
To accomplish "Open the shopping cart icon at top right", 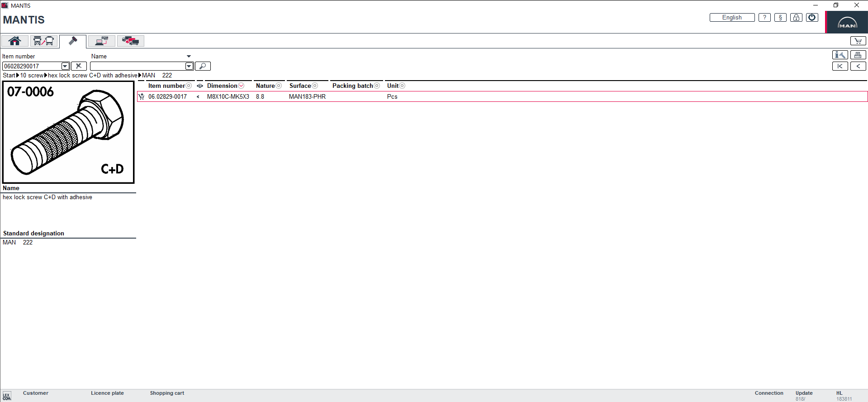I will (858, 41).
